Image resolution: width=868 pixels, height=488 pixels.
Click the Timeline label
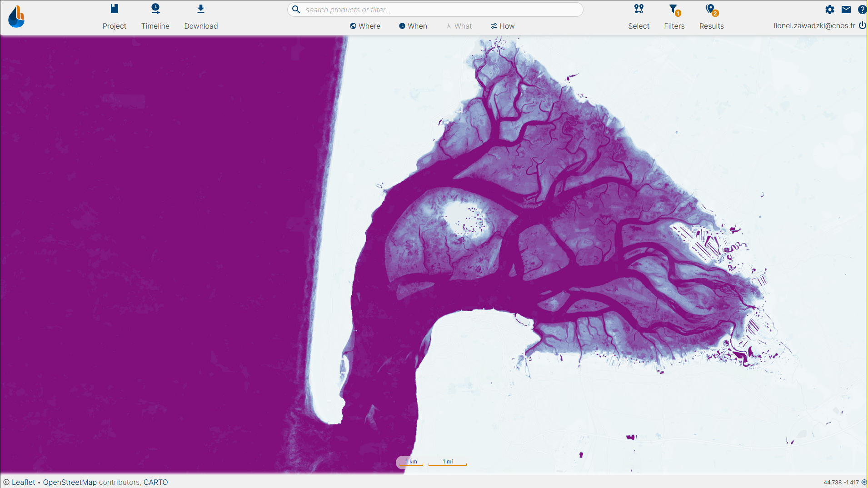coord(155,26)
